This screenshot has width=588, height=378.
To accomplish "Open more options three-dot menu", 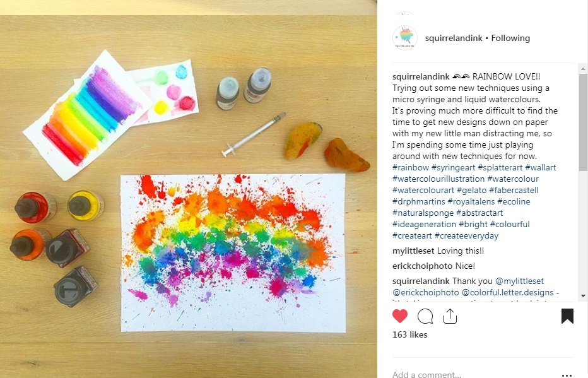I will (567, 375).
